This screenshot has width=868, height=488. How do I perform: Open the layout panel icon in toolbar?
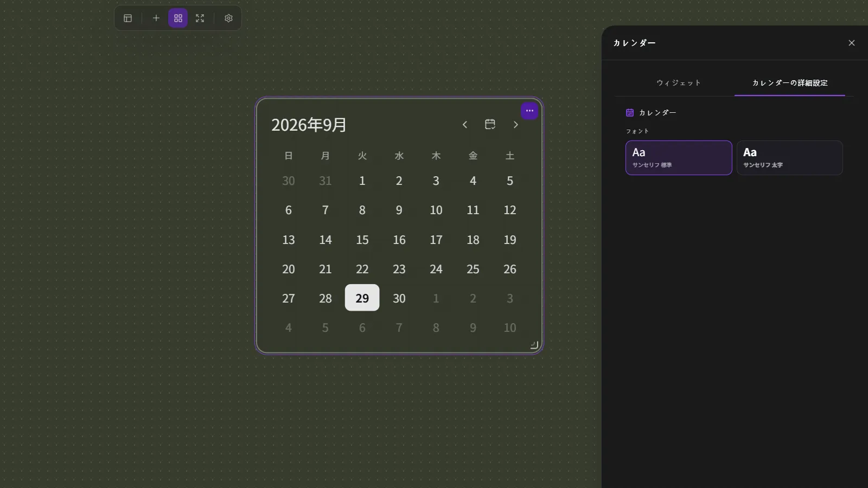pos(128,18)
